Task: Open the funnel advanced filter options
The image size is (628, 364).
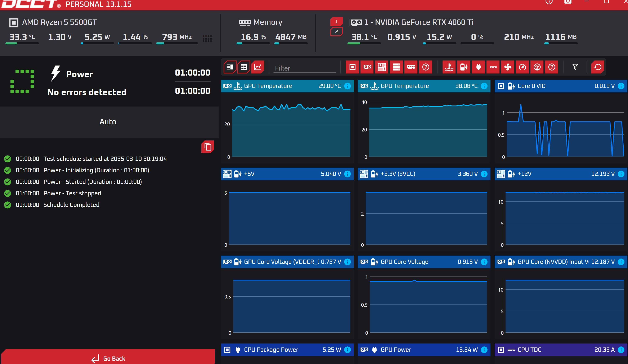Action: (x=575, y=67)
